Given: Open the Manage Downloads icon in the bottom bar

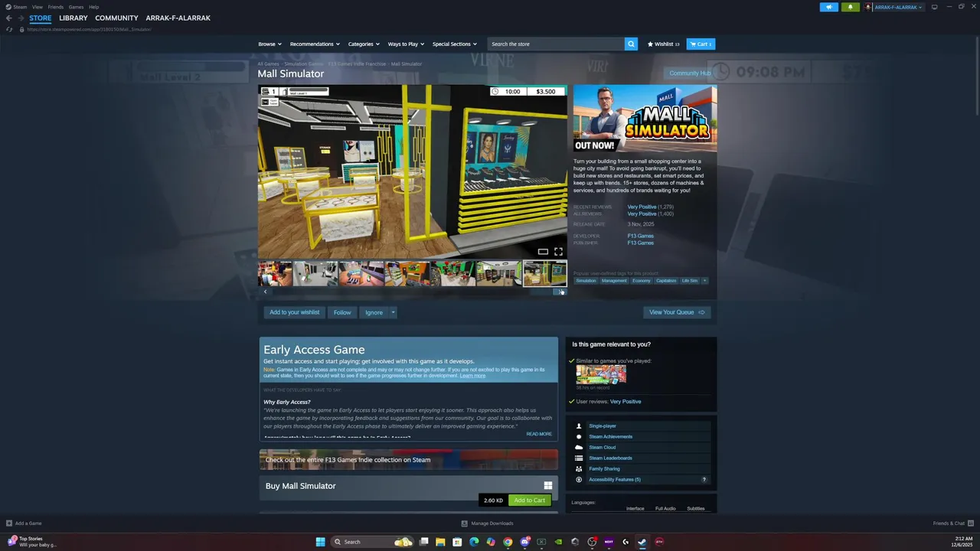Looking at the screenshot, I should pyautogui.click(x=464, y=523).
